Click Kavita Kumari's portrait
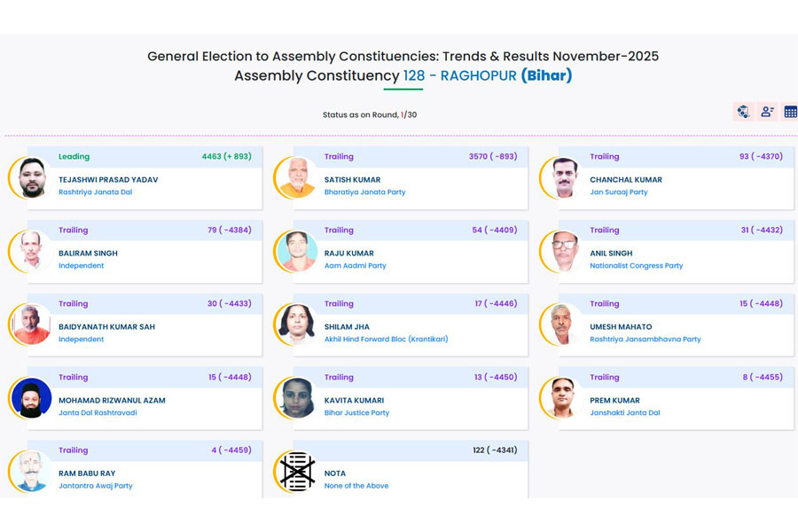This screenshot has width=798, height=532. pyautogui.click(x=297, y=398)
